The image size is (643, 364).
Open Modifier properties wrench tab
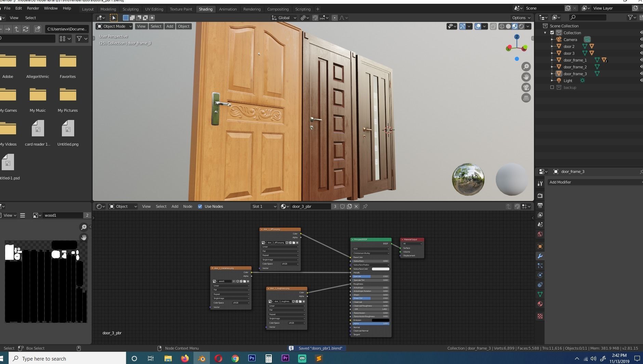[540, 256]
